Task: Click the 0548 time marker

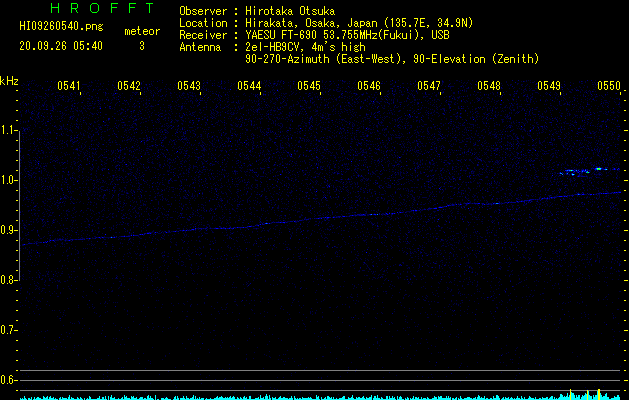Action: [489, 86]
